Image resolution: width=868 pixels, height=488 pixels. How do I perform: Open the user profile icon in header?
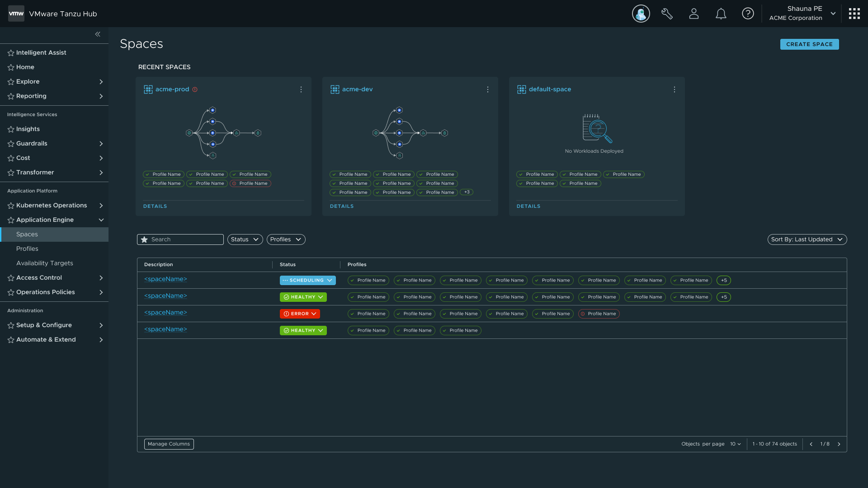[694, 14]
